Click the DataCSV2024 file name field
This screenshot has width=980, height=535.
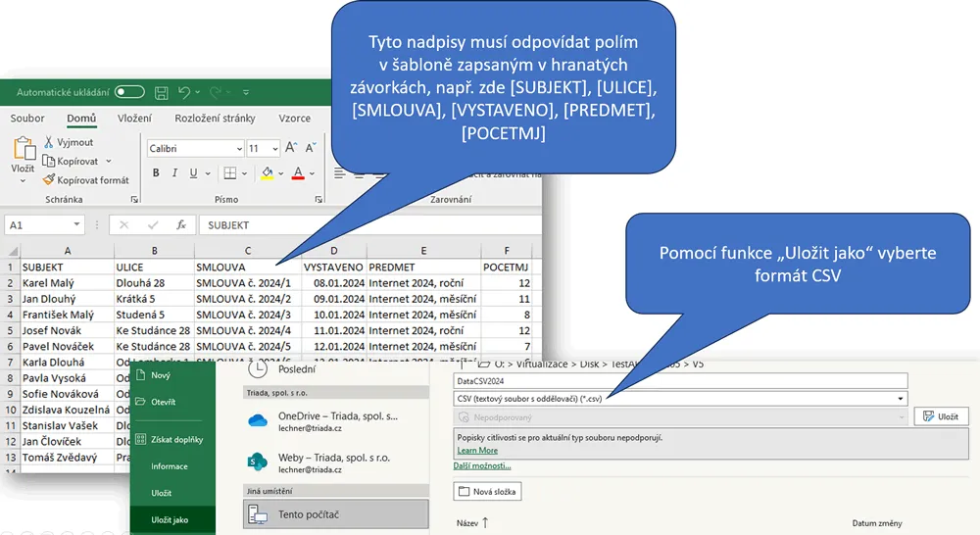point(680,380)
